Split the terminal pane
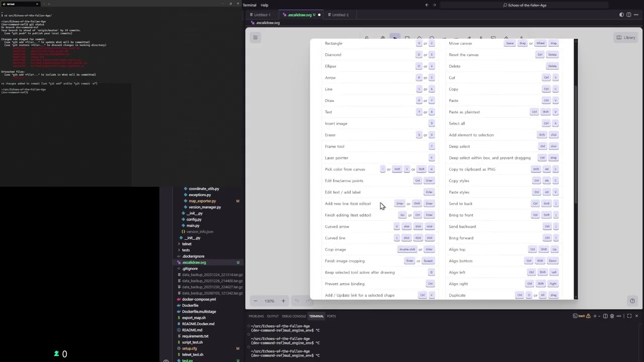 tap(605, 316)
